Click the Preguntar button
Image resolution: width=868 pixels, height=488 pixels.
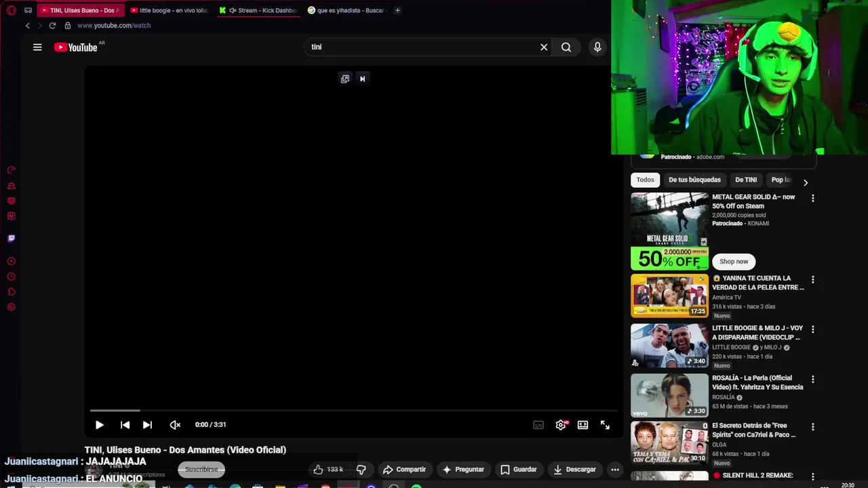click(463, 469)
